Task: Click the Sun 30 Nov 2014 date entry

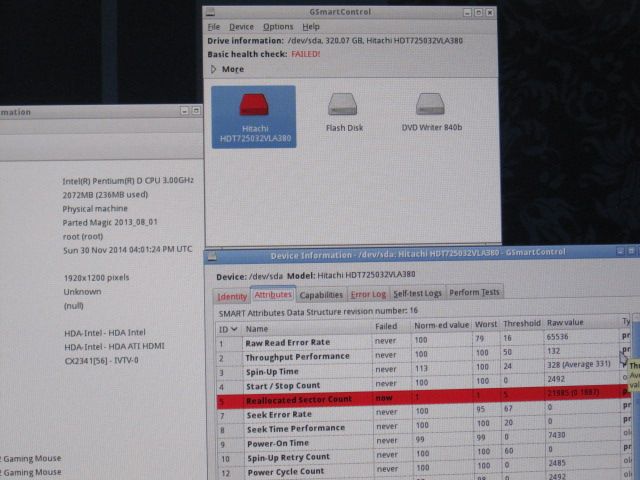Action: click(127, 250)
